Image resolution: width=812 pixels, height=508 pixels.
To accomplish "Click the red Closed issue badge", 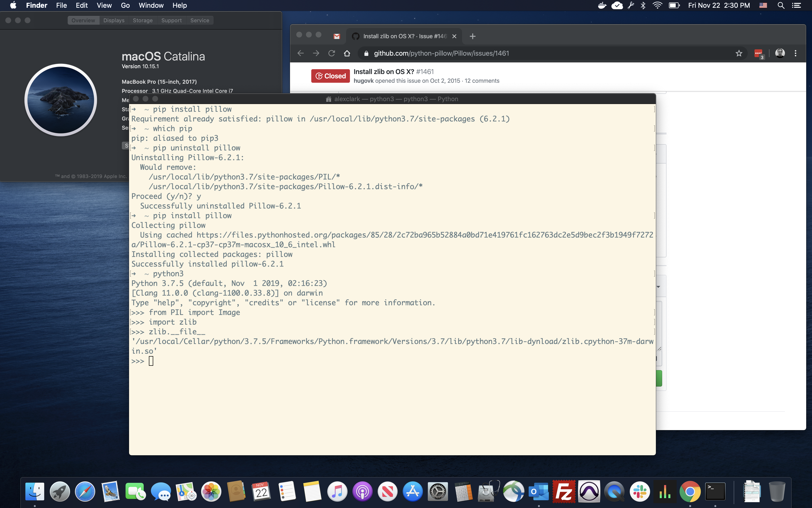I will point(330,76).
